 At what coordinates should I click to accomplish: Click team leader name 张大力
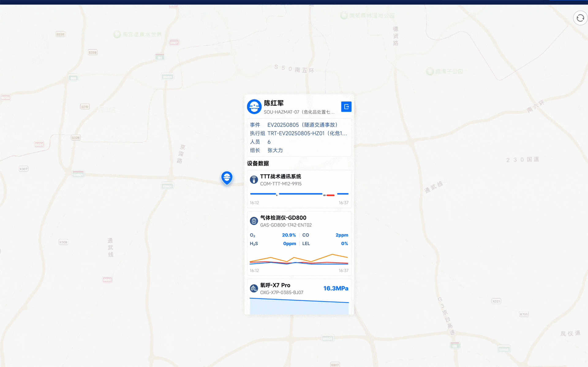pyautogui.click(x=275, y=150)
